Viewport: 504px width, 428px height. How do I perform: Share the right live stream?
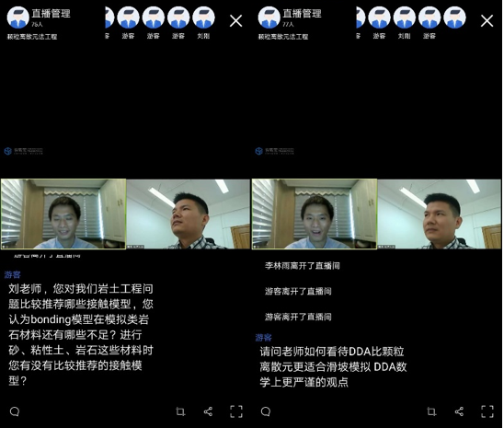[459, 411]
